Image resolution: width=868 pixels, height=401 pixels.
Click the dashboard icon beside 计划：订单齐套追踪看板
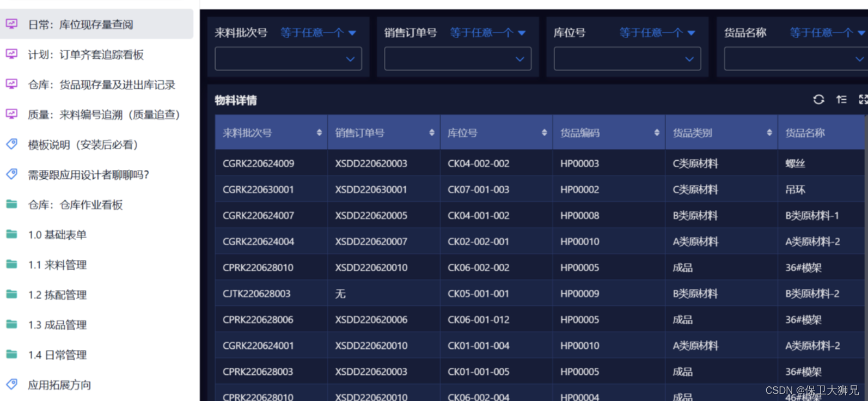[11, 54]
